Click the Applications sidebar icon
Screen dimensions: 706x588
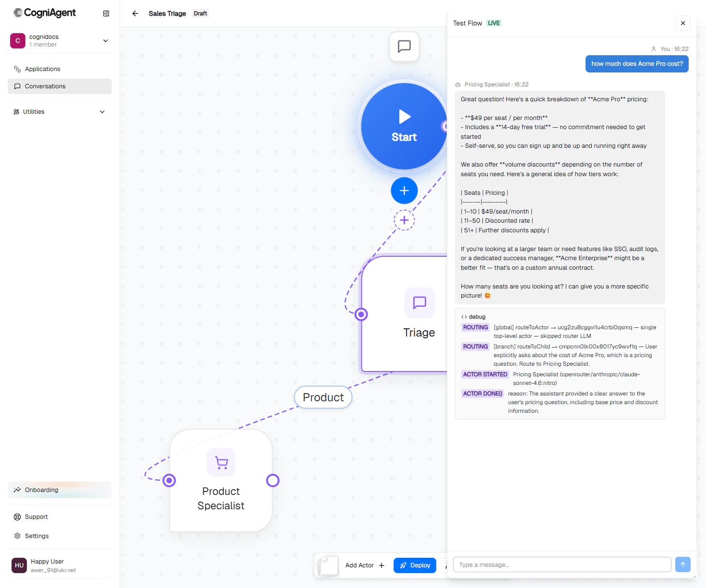pyautogui.click(x=17, y=69)
